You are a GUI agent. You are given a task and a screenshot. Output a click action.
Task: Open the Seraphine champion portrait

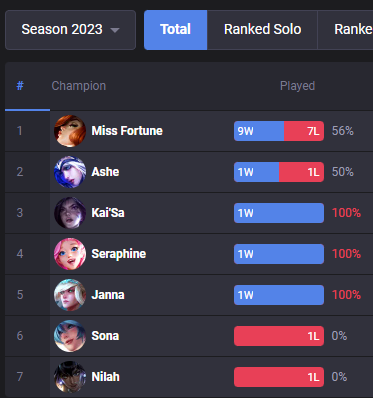click(x=70, y=254)
